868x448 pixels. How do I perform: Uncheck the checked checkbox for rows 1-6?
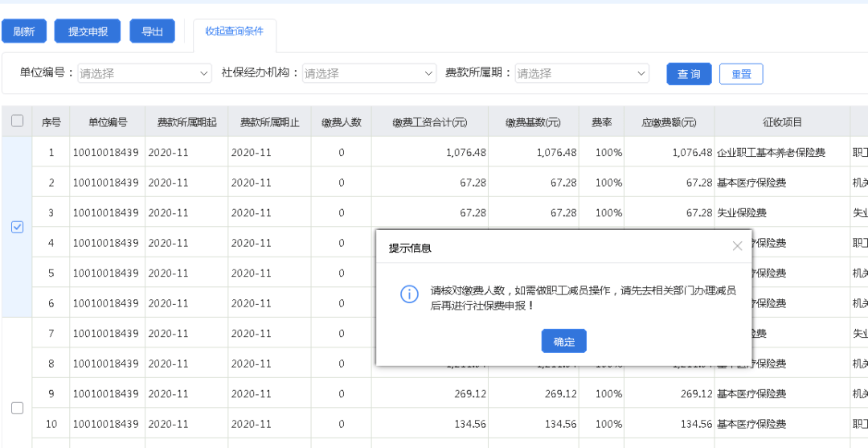click(17, 228)
